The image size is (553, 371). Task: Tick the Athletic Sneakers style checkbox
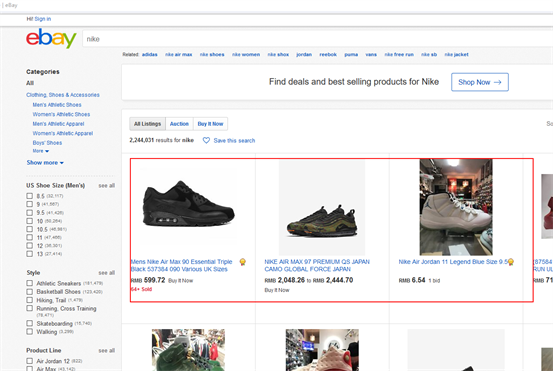pos(30,283)
